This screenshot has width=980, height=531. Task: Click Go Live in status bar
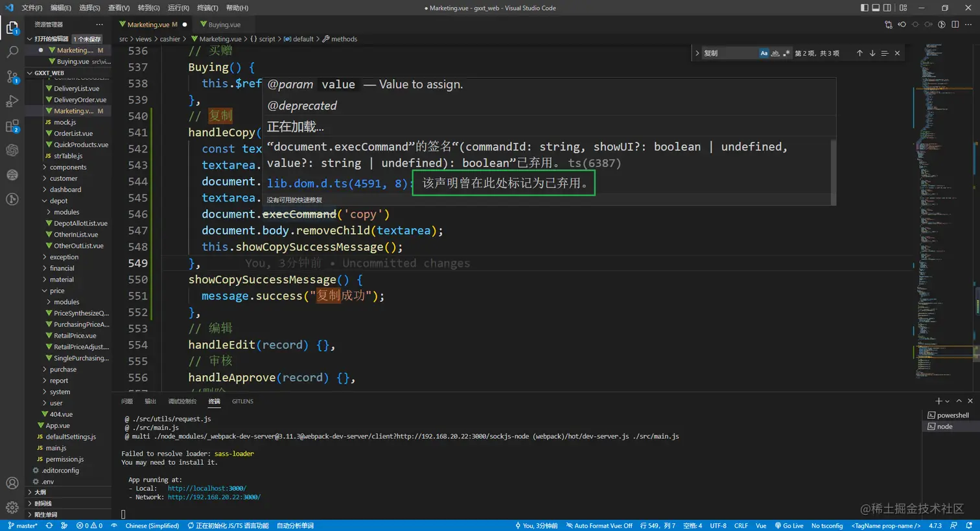click(789, 526)
